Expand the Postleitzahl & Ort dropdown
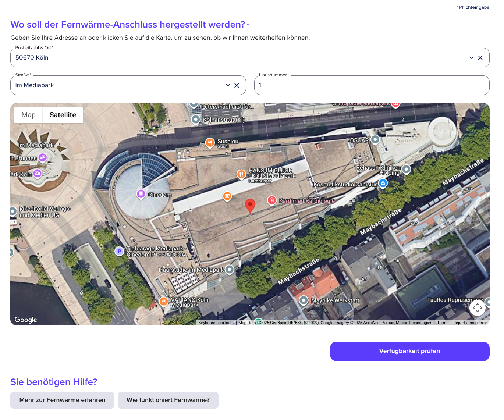 471,58
